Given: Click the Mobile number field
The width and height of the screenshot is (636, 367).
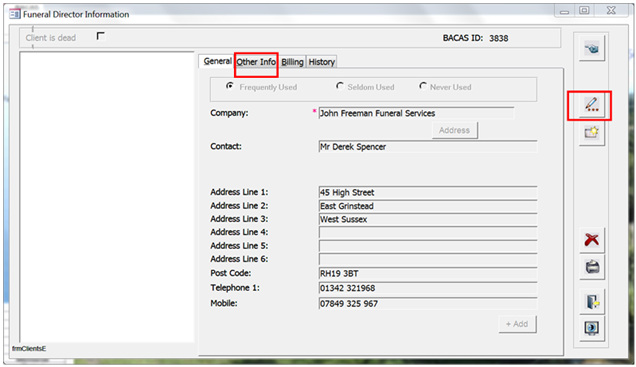Looking at the screenshot, I should pos(428,303).
